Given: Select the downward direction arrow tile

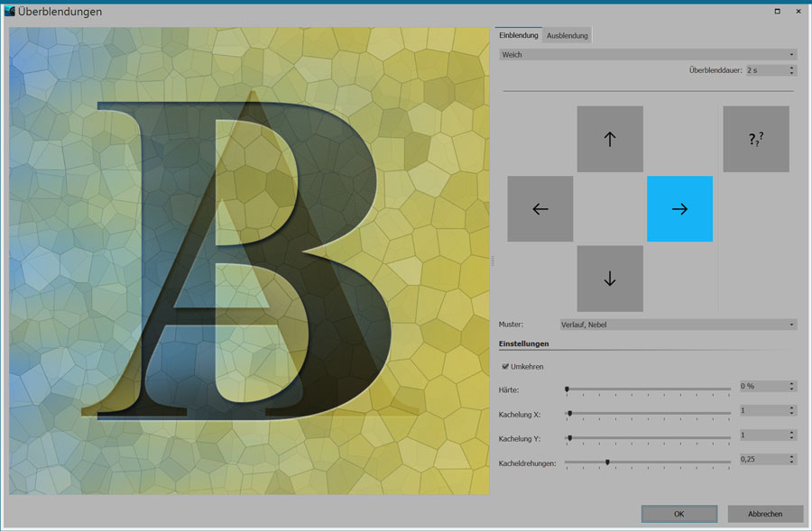Looking at the screenshot, I should tap(610, 279).
